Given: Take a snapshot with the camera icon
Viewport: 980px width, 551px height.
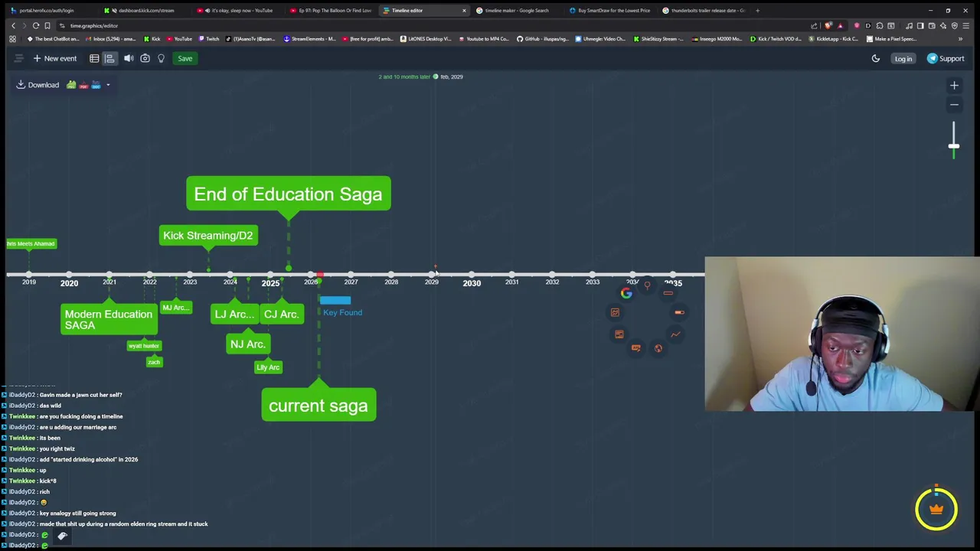Looking at the screenshot, I should pyautogui.click(x=145, y=58).
